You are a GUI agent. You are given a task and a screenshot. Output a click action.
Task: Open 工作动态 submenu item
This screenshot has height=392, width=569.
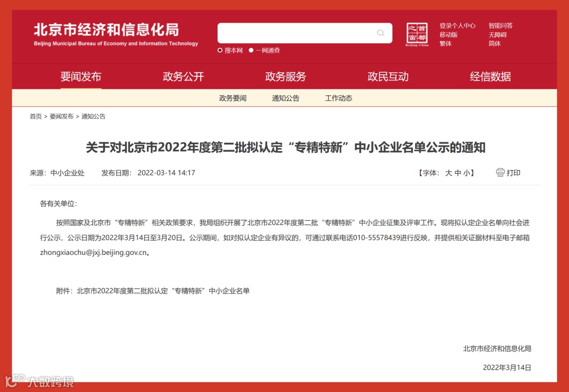pyautogui.click(x=339, y=98)
